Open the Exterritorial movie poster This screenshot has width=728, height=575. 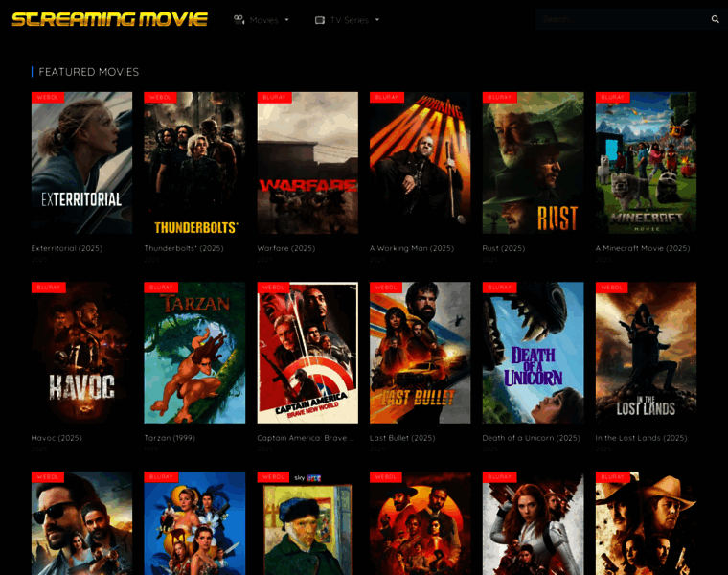click(x=81, y=163)
